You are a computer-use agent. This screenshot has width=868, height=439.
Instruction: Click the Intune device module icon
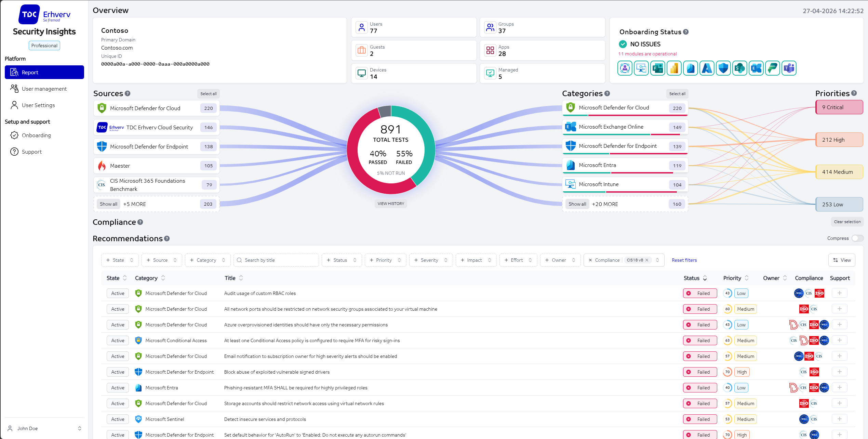coord(641,68)
